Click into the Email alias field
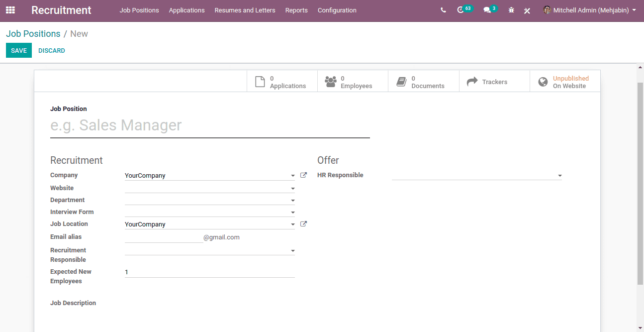644x332 pixels. (x=164, y=237)
